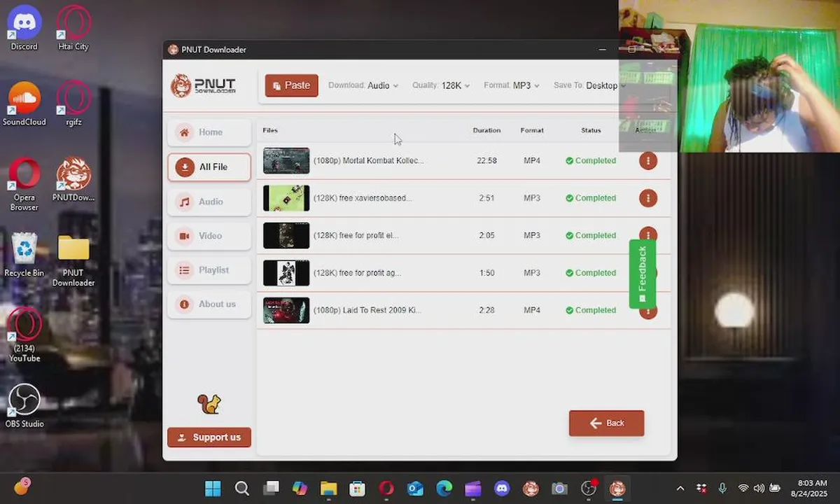Open action menu for free xaviersobased row
840x504 pixels.
coord(648,198)
